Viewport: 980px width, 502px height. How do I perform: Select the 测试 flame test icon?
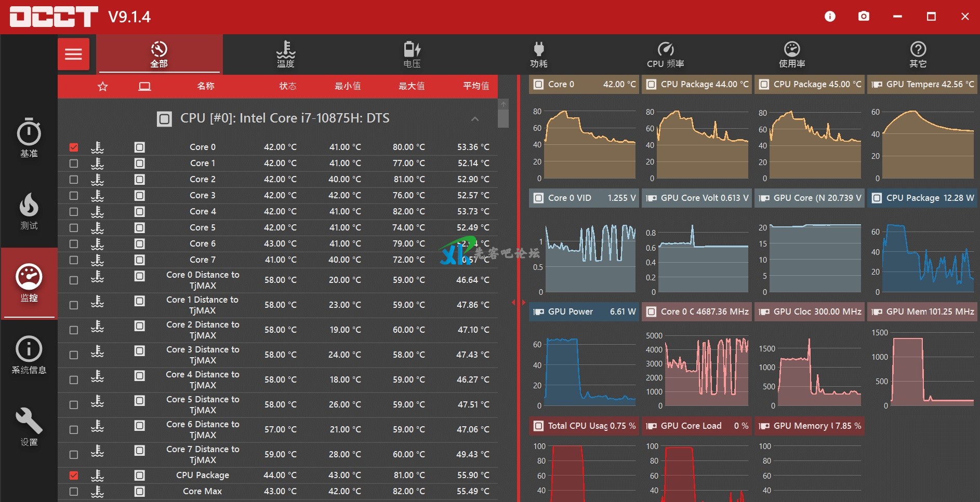click(29, 211)
